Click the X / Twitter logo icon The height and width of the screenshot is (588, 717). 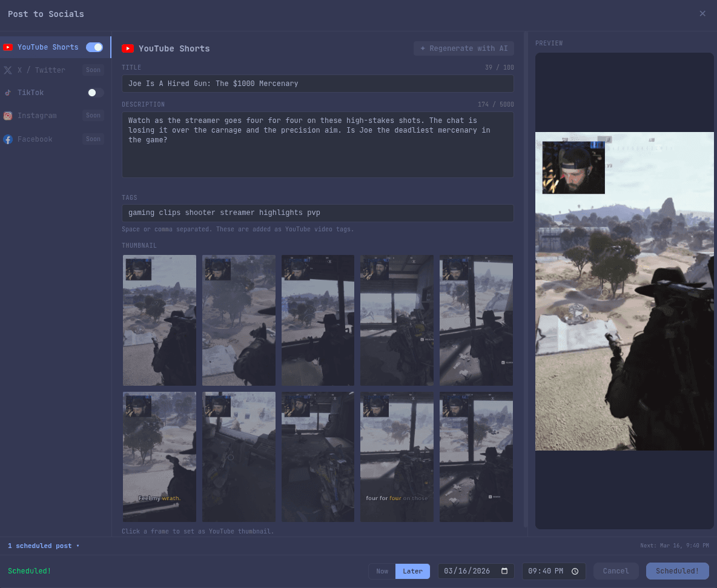coord(8,70)
